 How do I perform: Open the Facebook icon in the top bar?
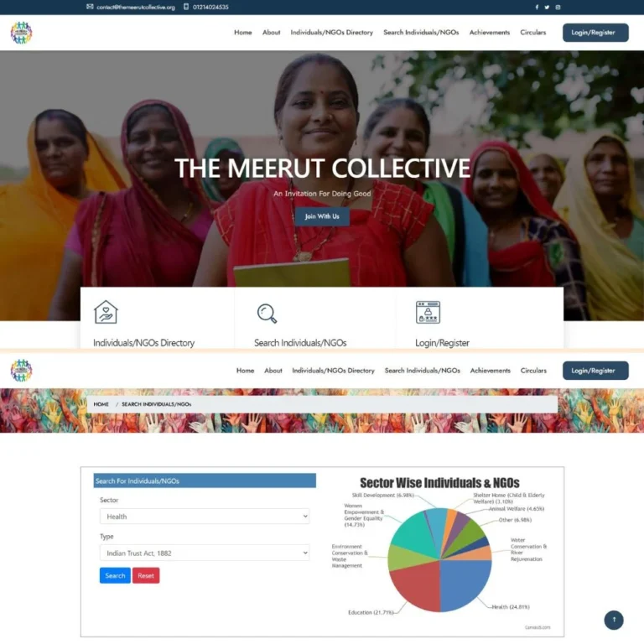pyautogui.click(x=537, y=7)
